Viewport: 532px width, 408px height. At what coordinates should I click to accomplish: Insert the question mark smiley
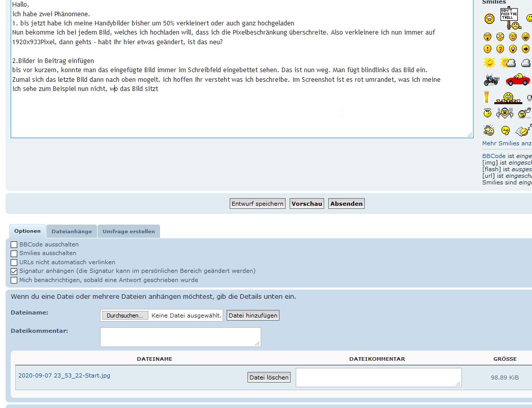coord(500,49)
